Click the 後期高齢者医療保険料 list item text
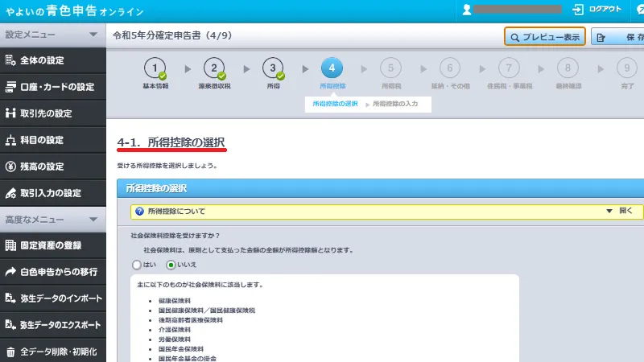The width and height of the screenshot is (644, 362). point(191,319)
